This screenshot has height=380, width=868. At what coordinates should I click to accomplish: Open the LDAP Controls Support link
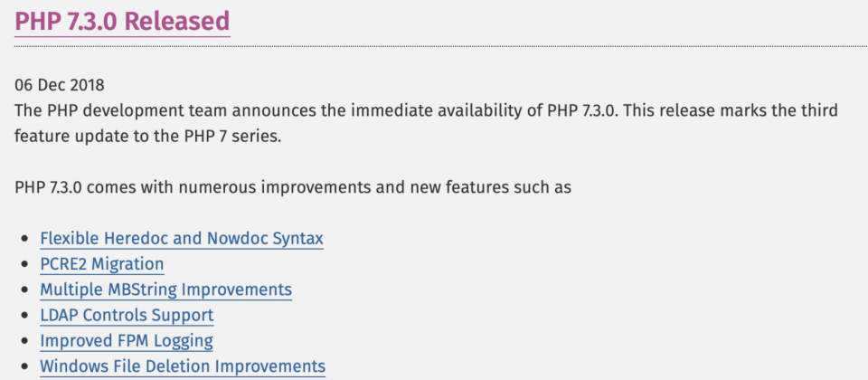[127, 315]
